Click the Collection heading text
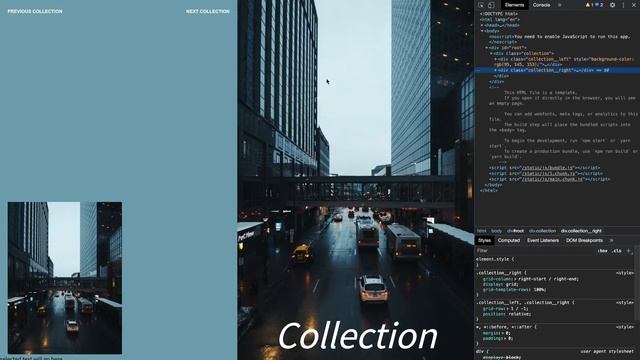The height and width of the screenshot is (360, 640). point(358,336)
